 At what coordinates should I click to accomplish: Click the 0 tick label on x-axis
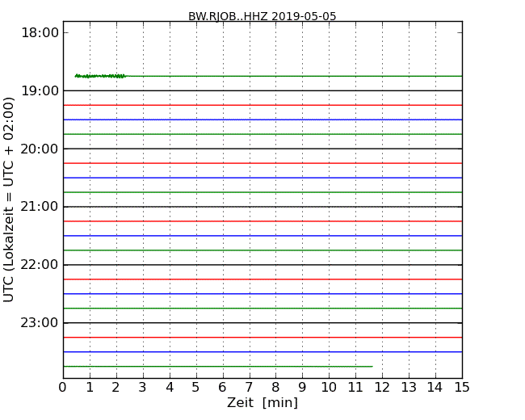[63, 387]
